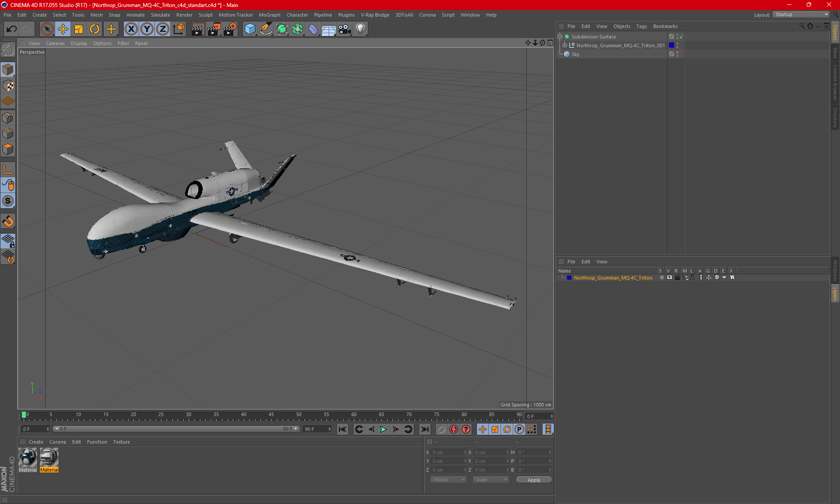Select the Sky object
Screen dimensions: 840x504
[x=575, y=54]
